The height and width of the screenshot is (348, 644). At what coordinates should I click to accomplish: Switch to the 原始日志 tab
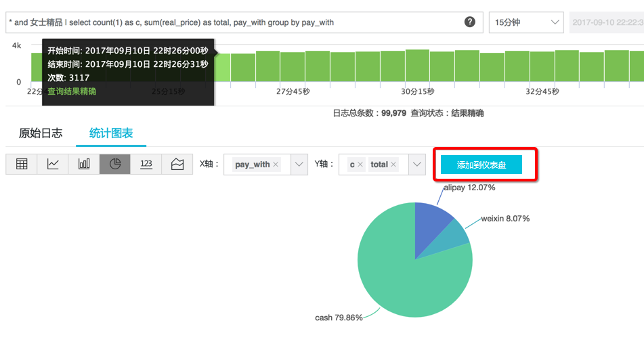(41, 133)
